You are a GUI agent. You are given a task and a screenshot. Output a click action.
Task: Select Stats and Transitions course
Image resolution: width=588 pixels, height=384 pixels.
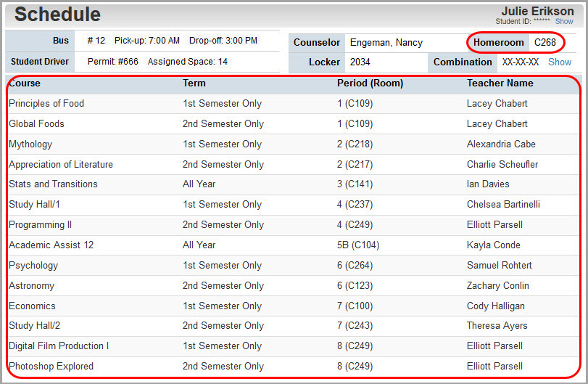point(53,184)
